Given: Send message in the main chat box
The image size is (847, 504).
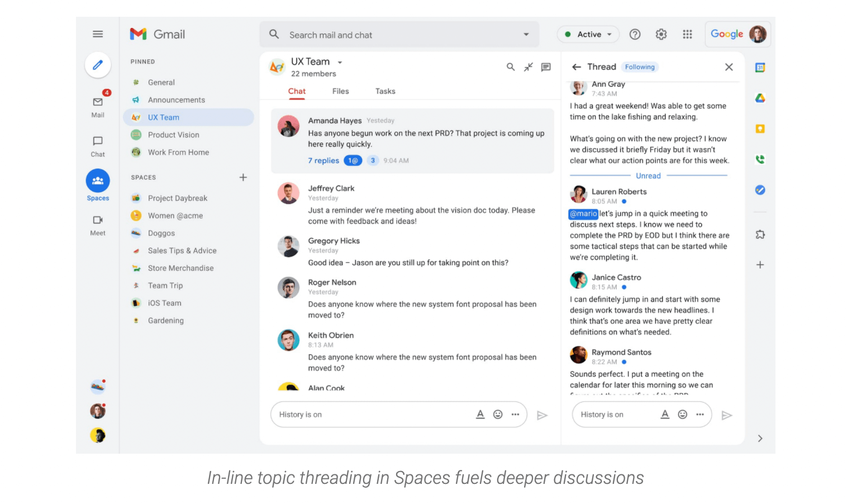Looking at the screenshot, I should (542, 415).
